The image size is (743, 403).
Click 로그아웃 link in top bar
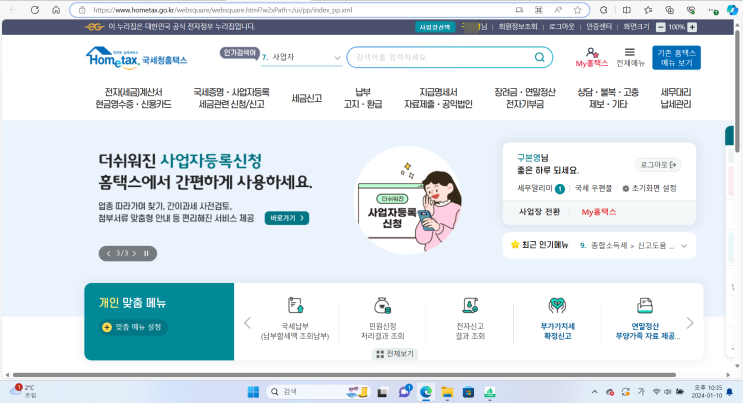[562, 27]
